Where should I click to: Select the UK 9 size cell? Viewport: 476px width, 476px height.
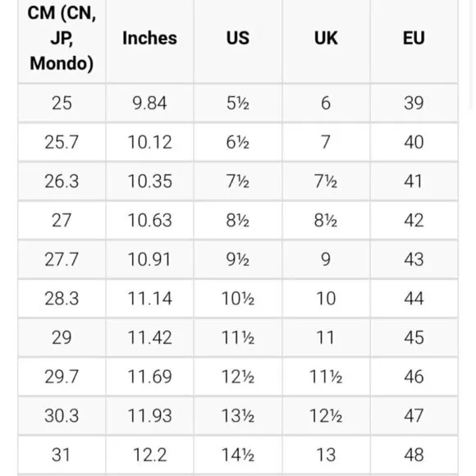326,259
